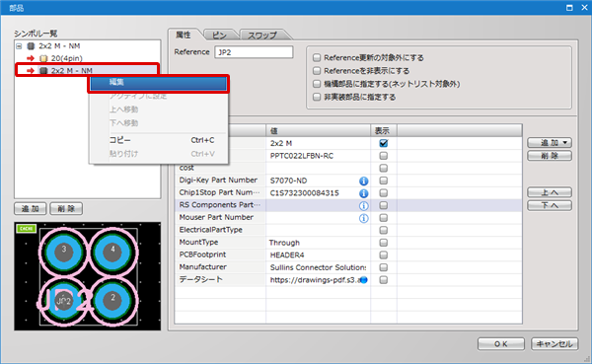Click 削除 button beside attribute table
This screenshot has height=364, width=592.
550,156
